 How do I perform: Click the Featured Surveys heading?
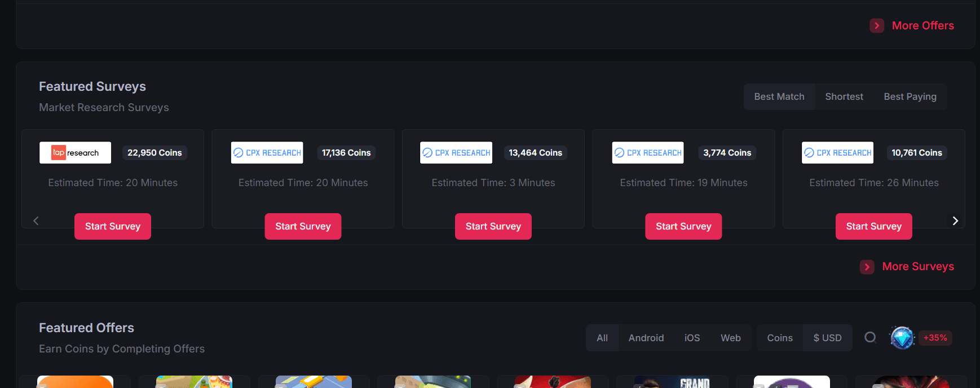pyautogui.click(x=92, y=87)
